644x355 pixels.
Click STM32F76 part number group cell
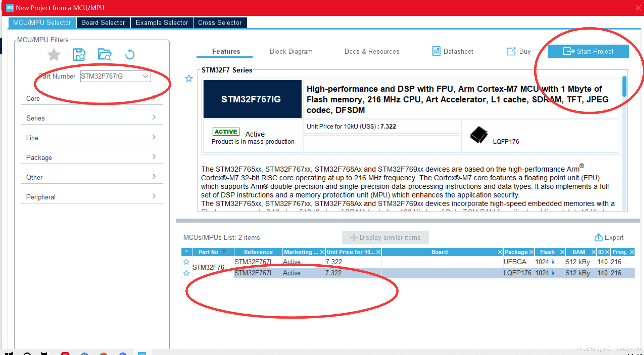pos(213,267)
